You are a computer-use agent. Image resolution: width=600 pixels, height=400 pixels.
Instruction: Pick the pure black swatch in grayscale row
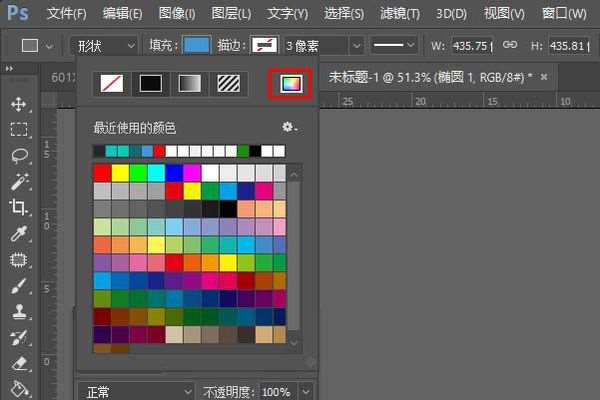pos(228,209)
